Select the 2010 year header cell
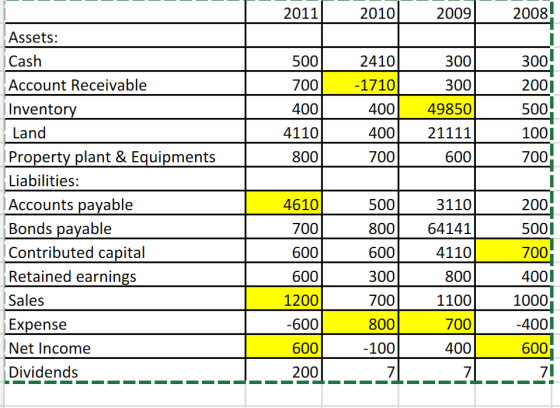The image size is (560, 408). 360,12
